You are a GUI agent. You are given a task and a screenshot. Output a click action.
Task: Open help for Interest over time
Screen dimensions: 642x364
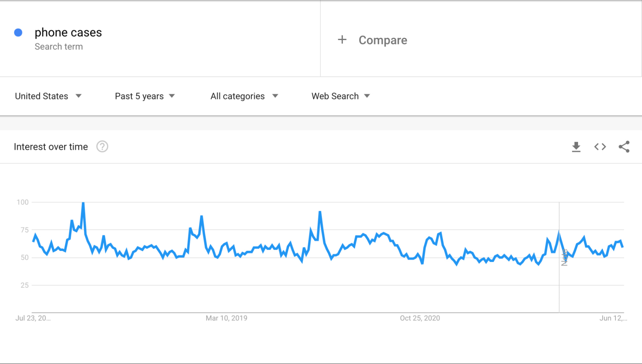click(x=102, y=147)
